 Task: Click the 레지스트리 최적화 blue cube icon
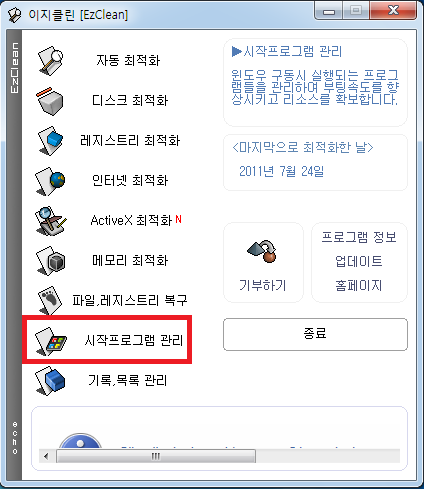pos(50,141)
